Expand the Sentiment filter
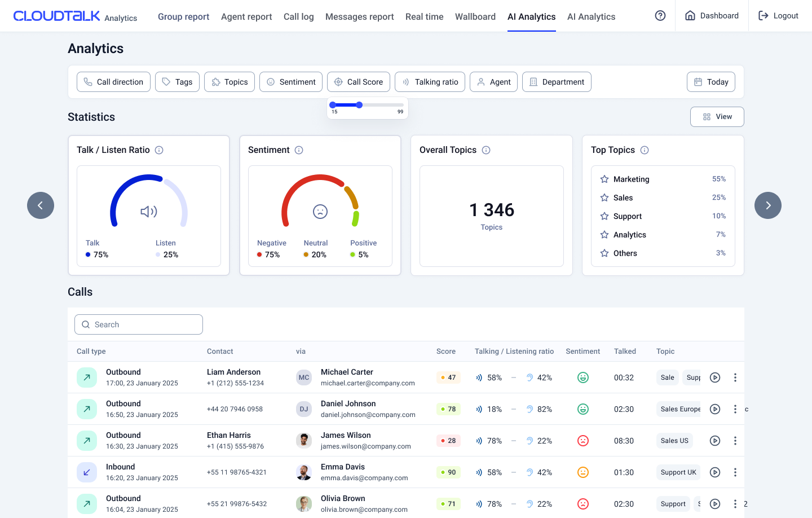The width and height of the screenshot is (812, 518). pos(291,82)
